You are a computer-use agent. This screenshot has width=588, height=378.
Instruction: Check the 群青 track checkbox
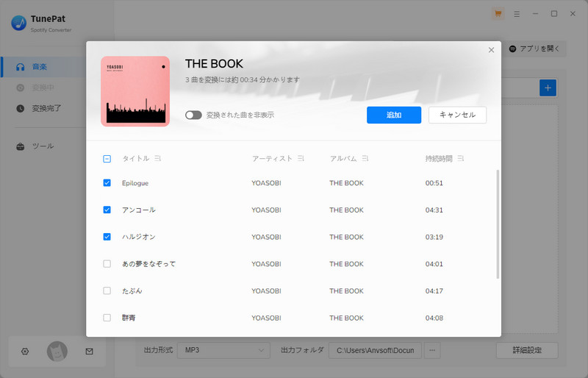point(107,318)
